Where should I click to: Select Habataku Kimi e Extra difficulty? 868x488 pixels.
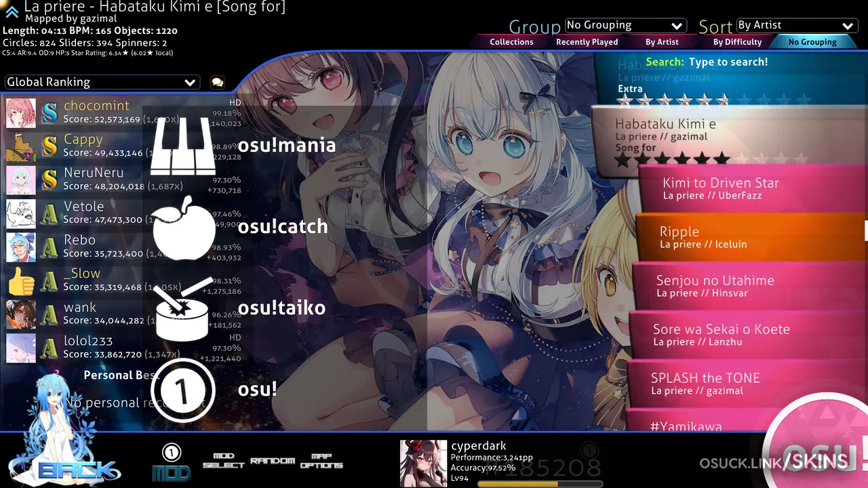pyautogui.click(x=731, y=80)
